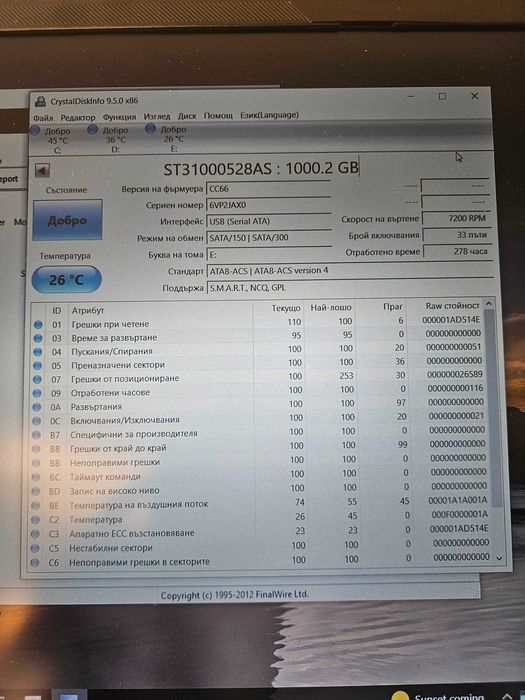This screenshot has height=700, width=525.
Task: Open the Редактор menu
Action: pos(78,117)
